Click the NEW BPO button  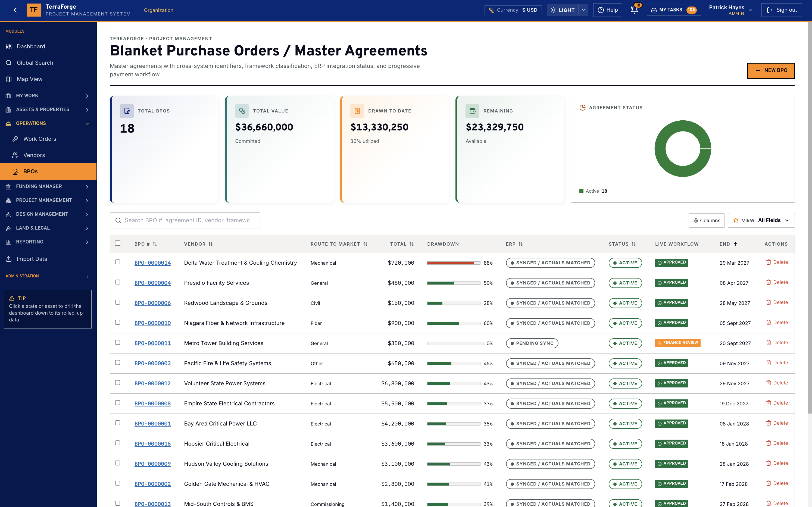[x=771, y=70]
